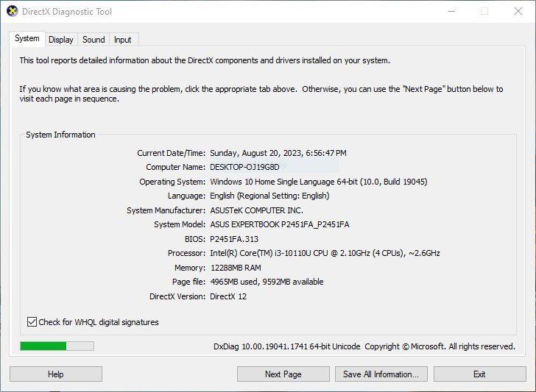
Task: Click the Windows 10 Home Single Language value
Action: 319,182
